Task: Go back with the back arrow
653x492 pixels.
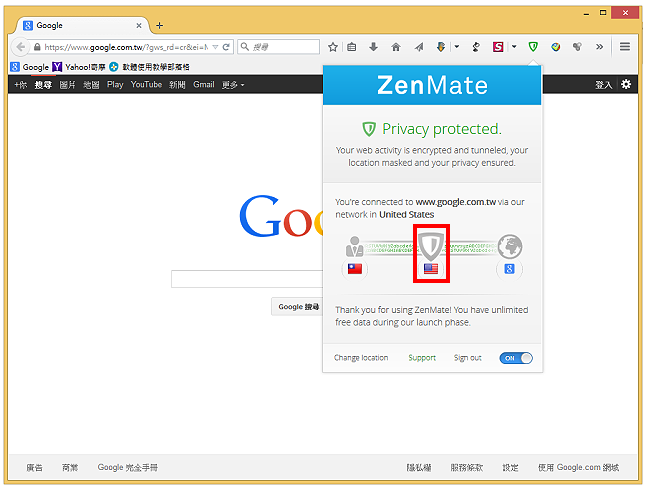Action: (20, 47)
